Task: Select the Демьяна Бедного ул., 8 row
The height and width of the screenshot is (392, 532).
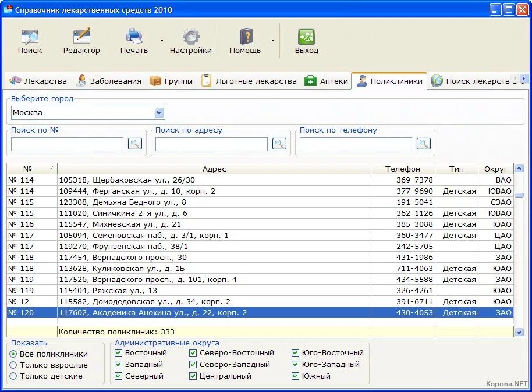Action: coord(260,202)
